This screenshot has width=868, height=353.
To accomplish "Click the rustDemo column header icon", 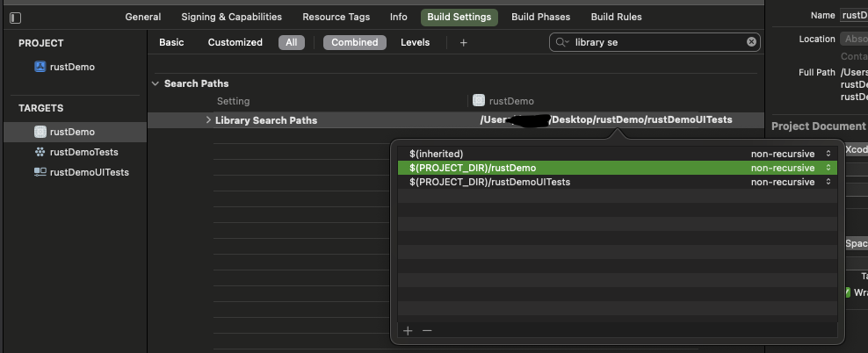I will click(x=479, y=101).
